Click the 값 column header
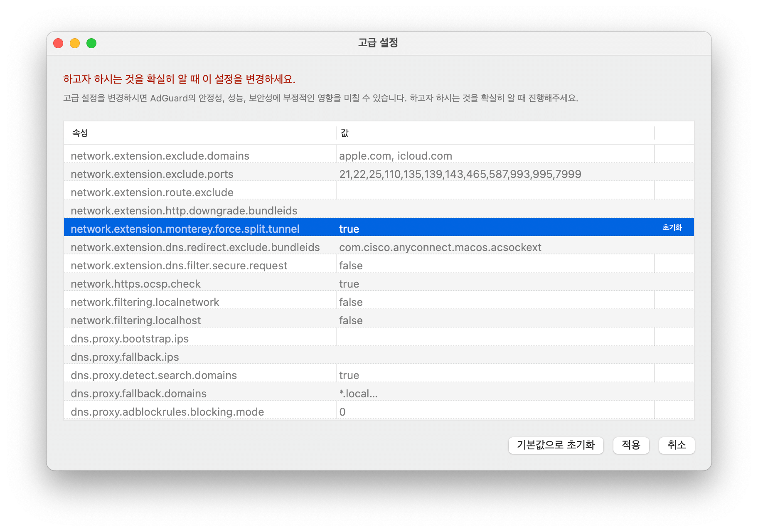This screenshot has width=758, height=532. pyautogui.click(x=345, y=133)
